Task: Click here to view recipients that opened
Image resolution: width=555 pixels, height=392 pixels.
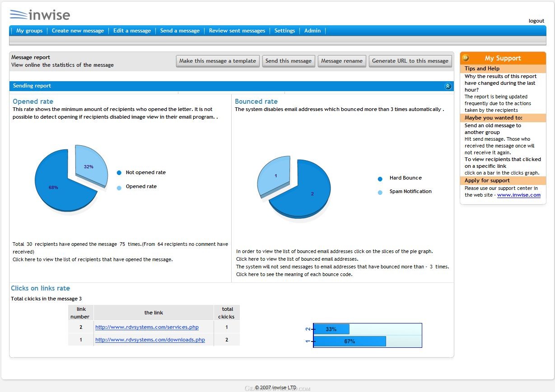Action: tap(93, 259)
